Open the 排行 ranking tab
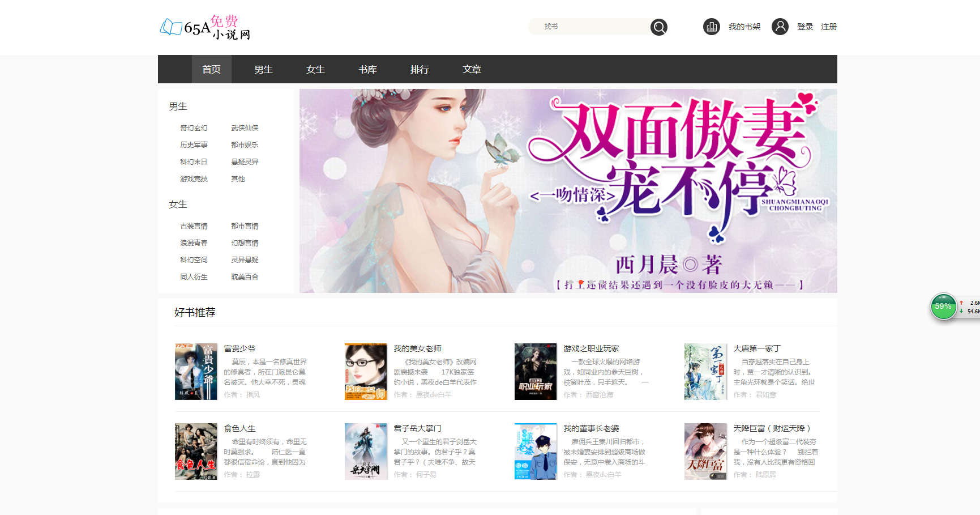The width and height of the screenshot is (980, 515). (420, 69)
